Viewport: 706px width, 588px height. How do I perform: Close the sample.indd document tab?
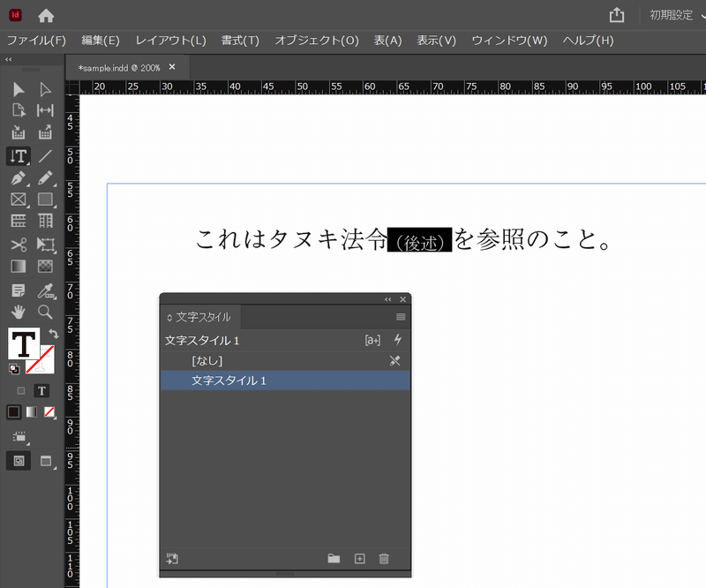click(172, 67)
